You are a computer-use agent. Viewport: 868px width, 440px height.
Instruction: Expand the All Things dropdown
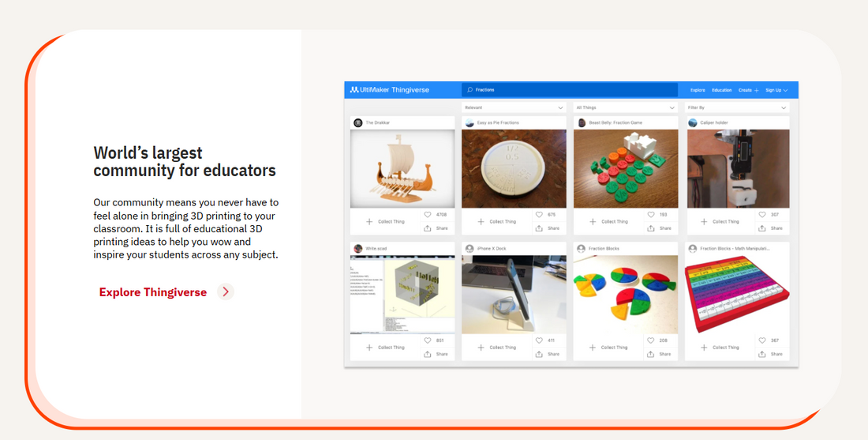pyautogui.click(x=626, y=107)
